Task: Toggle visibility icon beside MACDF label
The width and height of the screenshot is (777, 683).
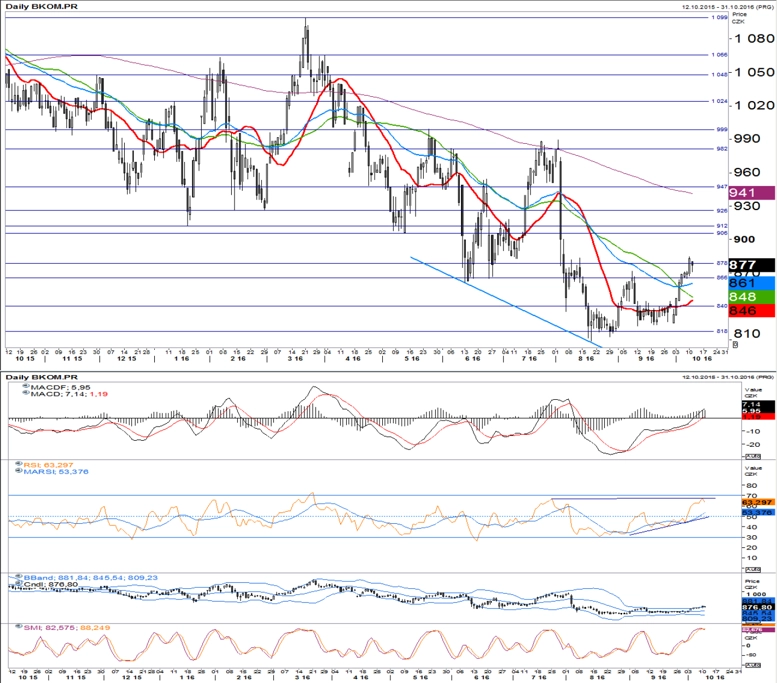Action: point(26,386)
